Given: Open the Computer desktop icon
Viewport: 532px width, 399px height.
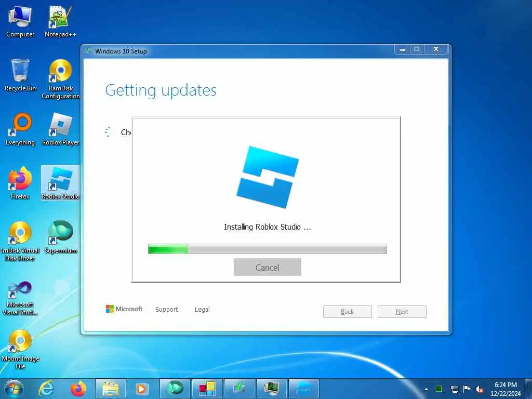Looking at the screenshot, I should tap(20, 21).
